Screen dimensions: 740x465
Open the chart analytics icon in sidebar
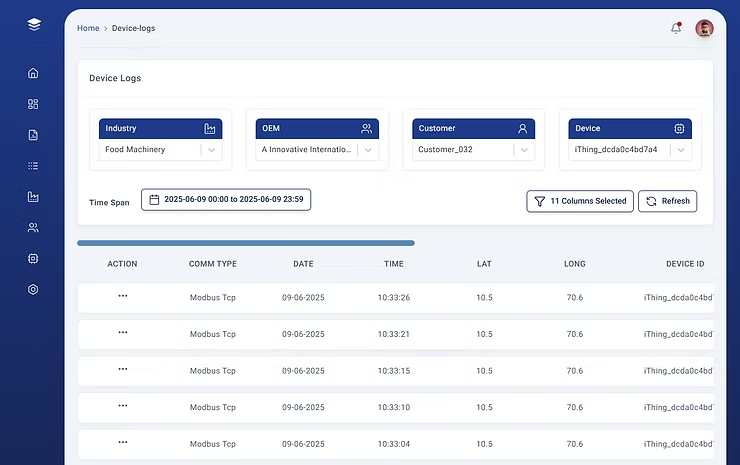(33, 197)
